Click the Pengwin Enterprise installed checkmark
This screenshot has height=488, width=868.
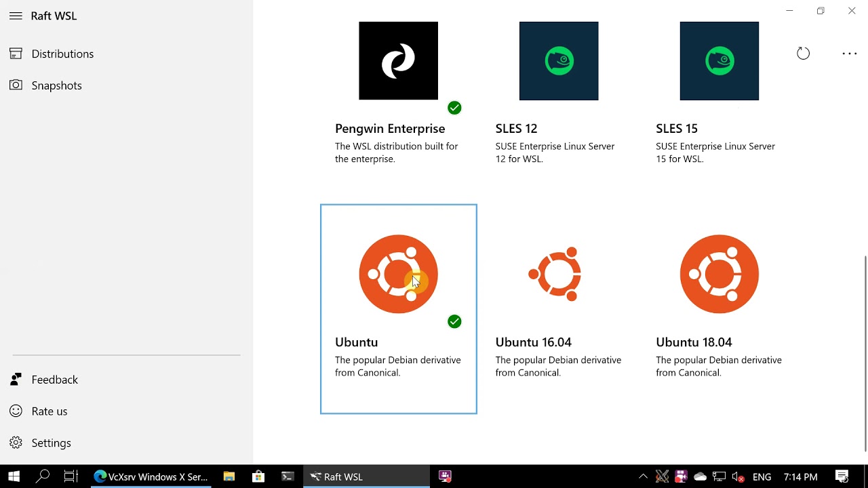pyautogui.click(x=454, y=108)
